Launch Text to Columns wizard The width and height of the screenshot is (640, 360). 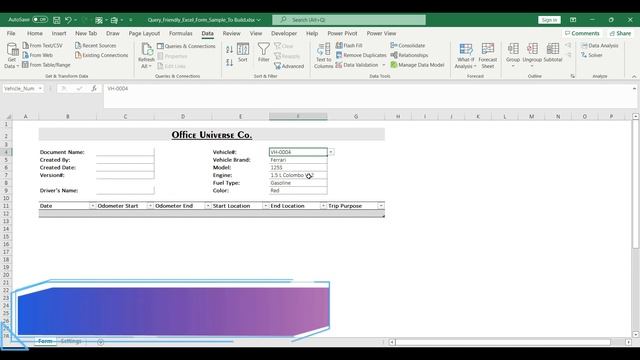click(324, 56)
